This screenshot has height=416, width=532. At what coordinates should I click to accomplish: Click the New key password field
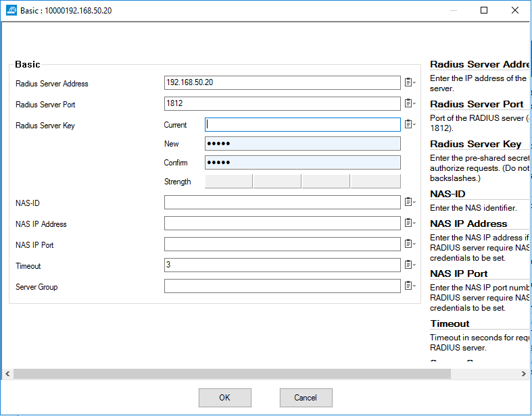tap(303, 143)
